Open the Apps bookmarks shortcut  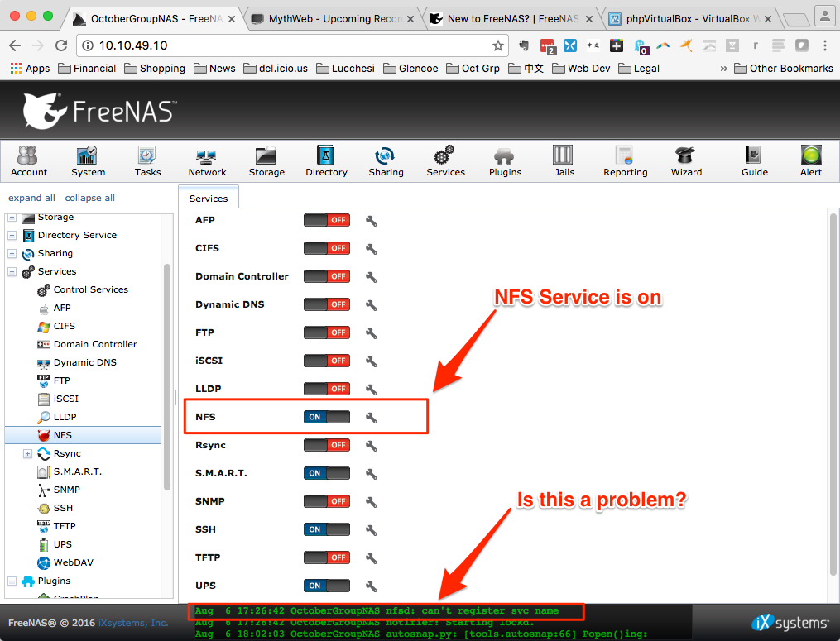pos(30,69)
